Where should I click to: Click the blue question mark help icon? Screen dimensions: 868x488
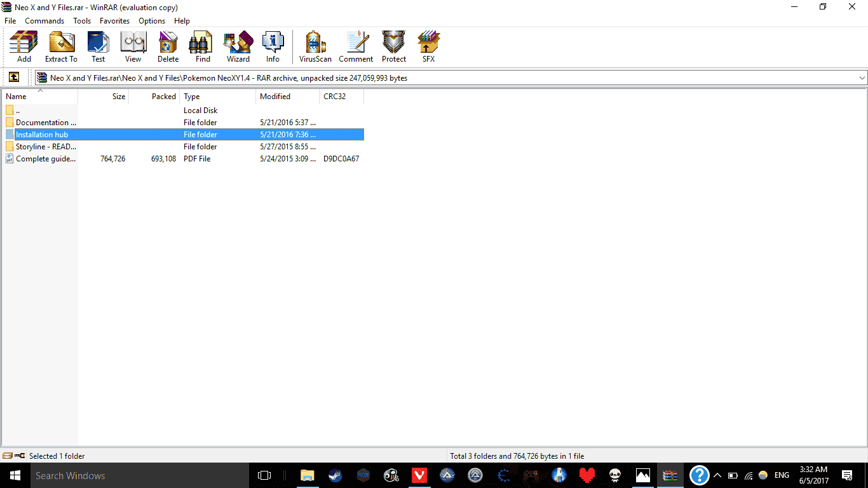pos(699,475)
